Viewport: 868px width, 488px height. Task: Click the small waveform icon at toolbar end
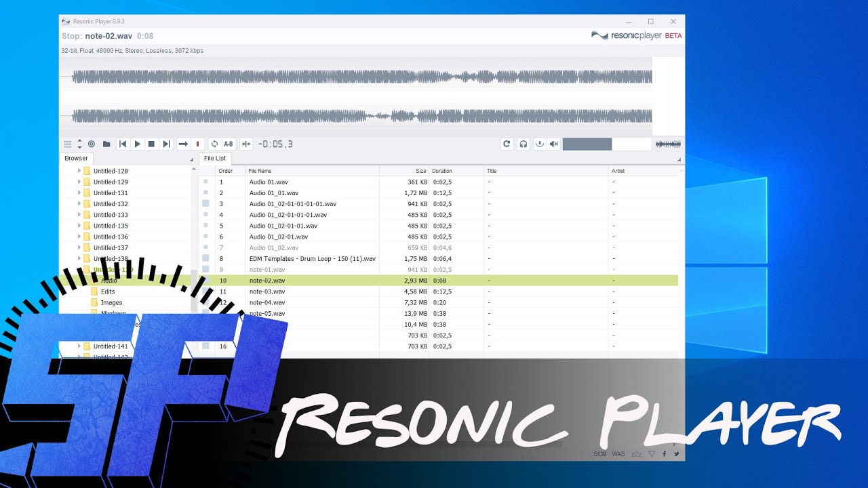point(668,144)
